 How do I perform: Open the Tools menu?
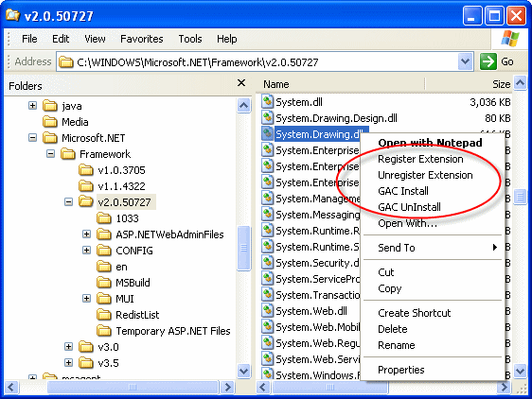coord(190,39)
